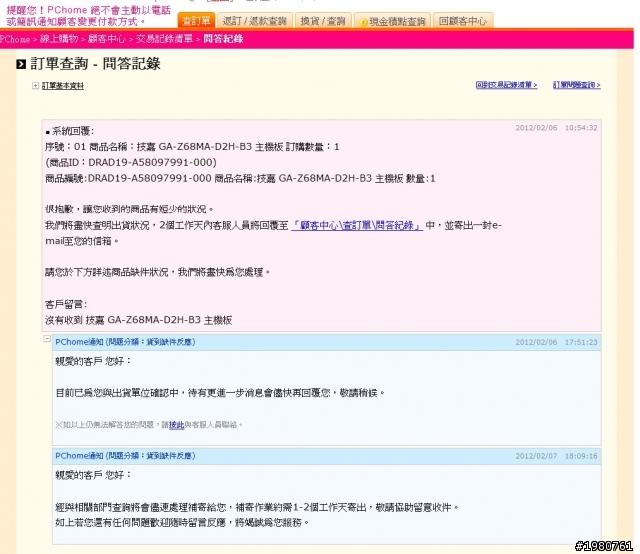
Task: Click 按此 link to contact service
Action: (x=176, y=425)
